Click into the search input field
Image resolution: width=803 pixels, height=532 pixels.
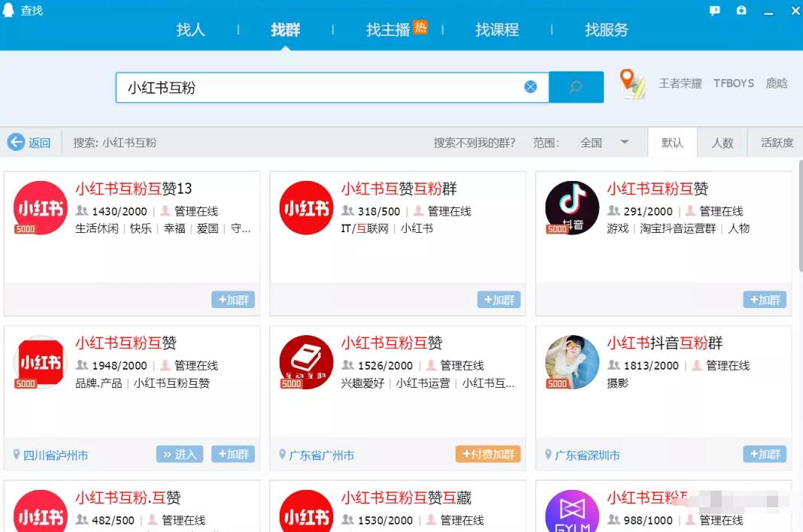pos(316,87)
